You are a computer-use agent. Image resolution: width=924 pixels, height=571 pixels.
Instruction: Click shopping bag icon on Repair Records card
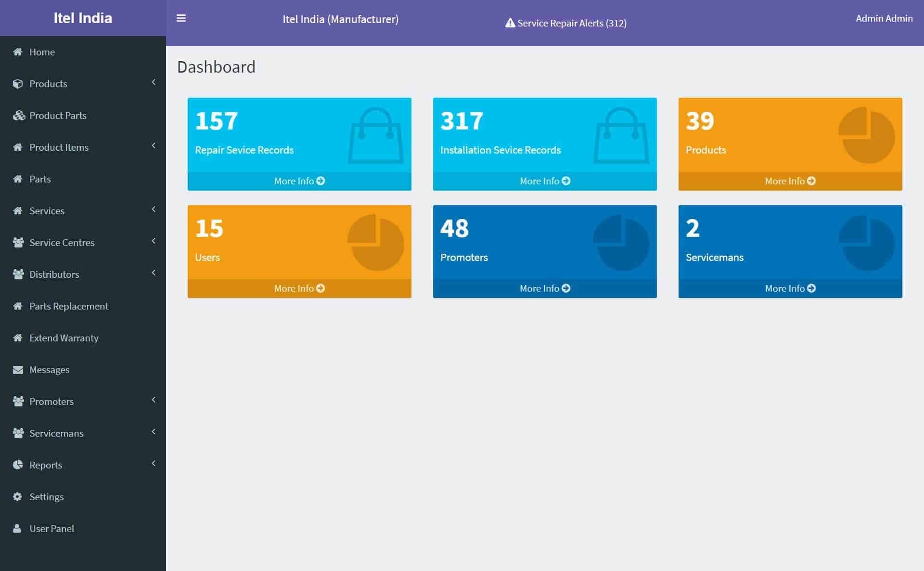click(x=375, y=135)
